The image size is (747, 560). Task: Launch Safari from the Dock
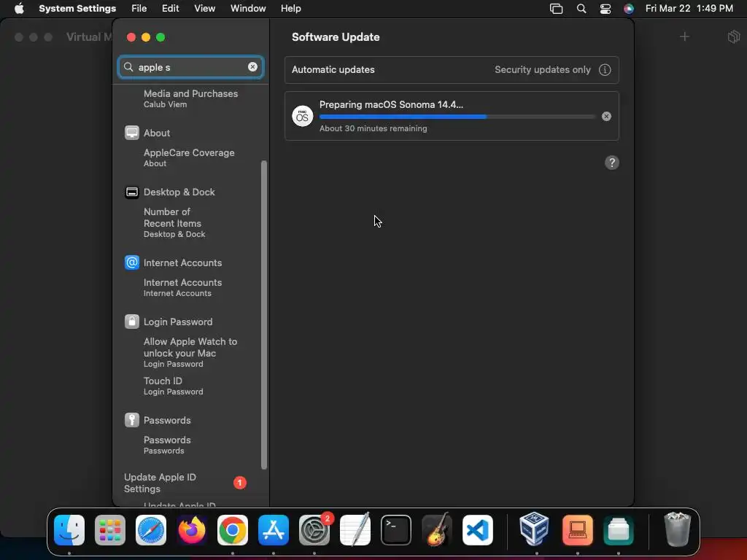151,530
